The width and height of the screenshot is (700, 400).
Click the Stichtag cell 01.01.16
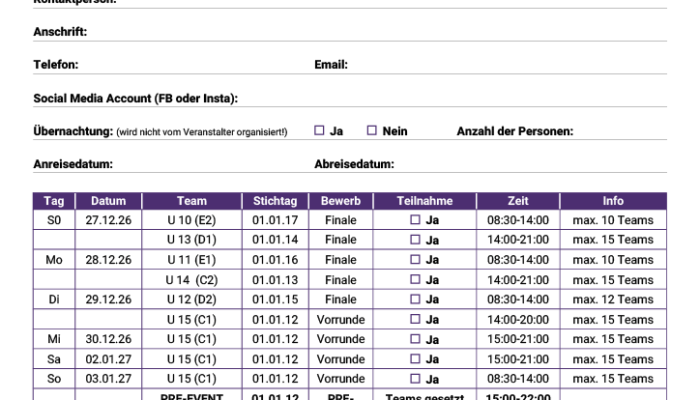coord(275,260)
